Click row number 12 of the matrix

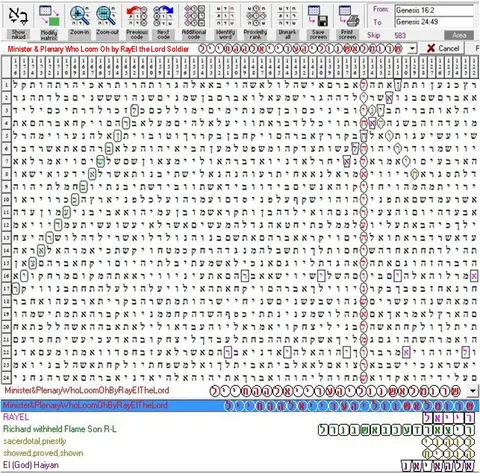(x=6, y=225)
